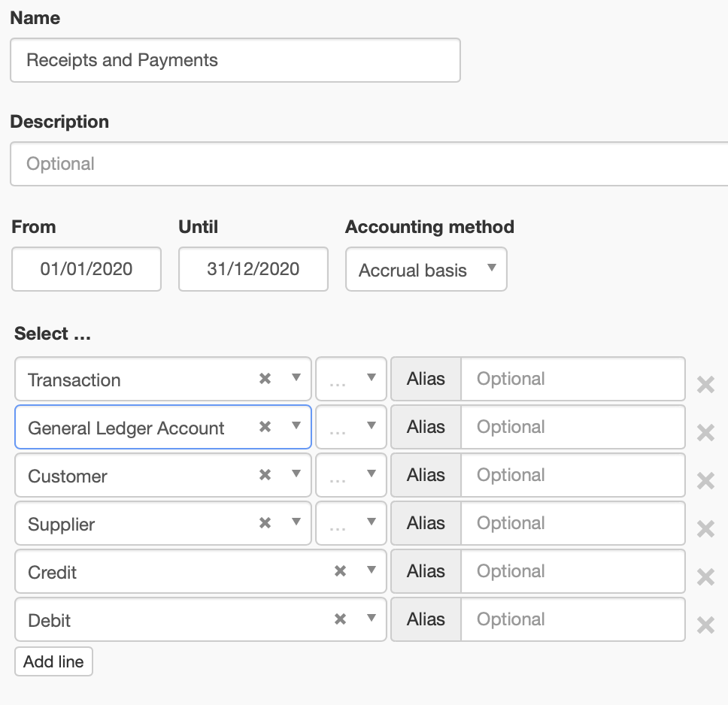The width and height of the screenshot is (728, 705).
Task: Open sub-field dropdown beside General Ledger Account
Action: pos(351,427)
